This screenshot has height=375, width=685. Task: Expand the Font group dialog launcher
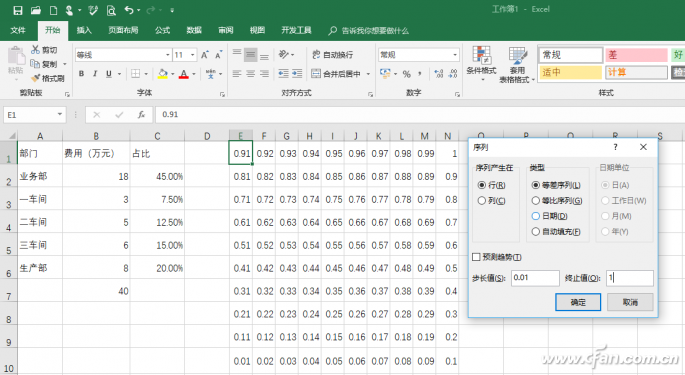pyautogui.click(x=222, y=94)
